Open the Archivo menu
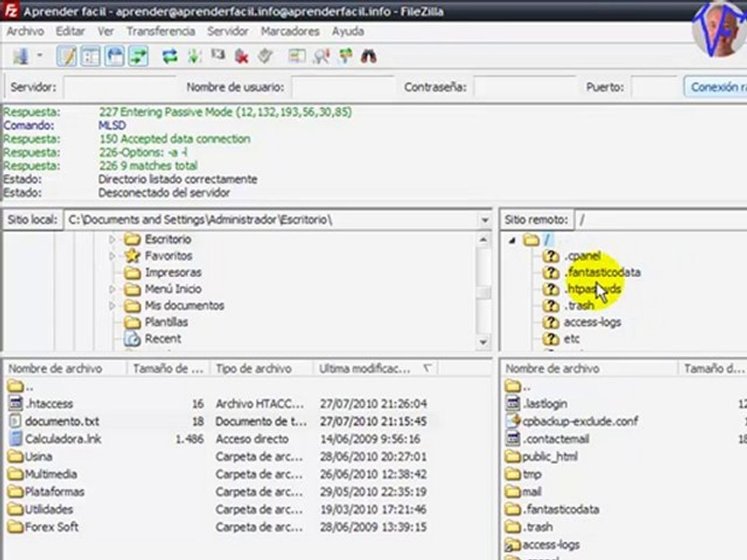This screenshot has height=560, width=747. tap(25, 31)
